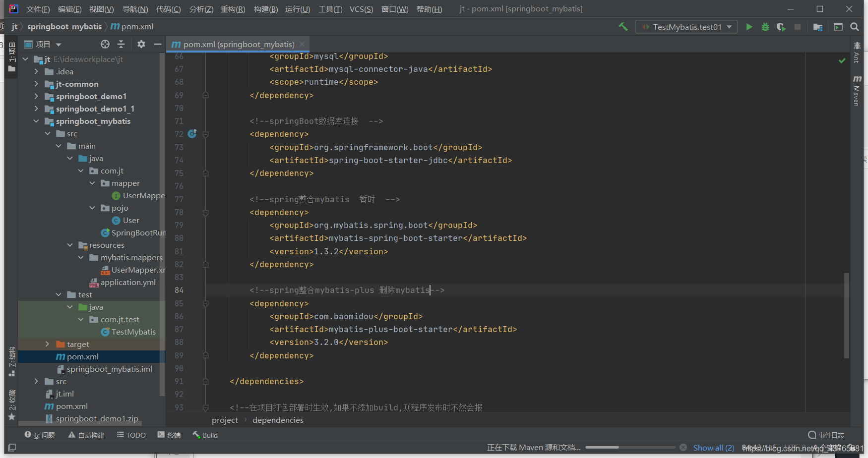This screenshot has width=868, height=458.
Task: Click the Search Everywhere magnifier icon
Action: click(855, 27)
